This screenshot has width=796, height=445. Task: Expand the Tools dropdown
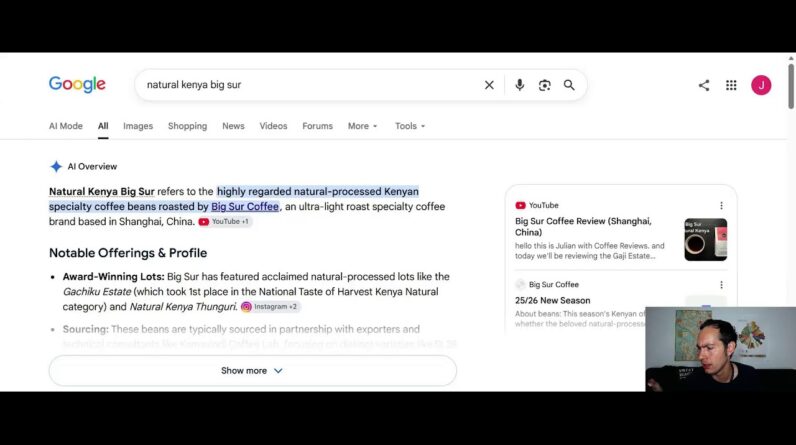pyautogui.click(x=410, y=126)
